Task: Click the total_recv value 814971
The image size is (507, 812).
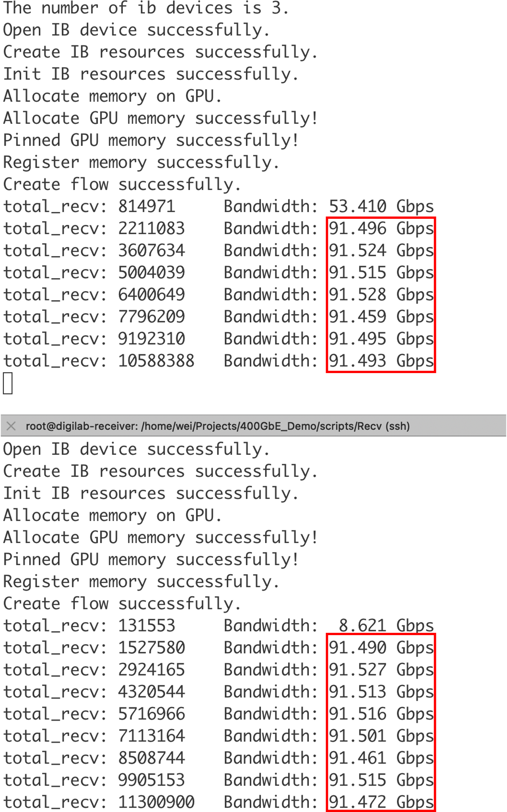Action: click(147, 206)
